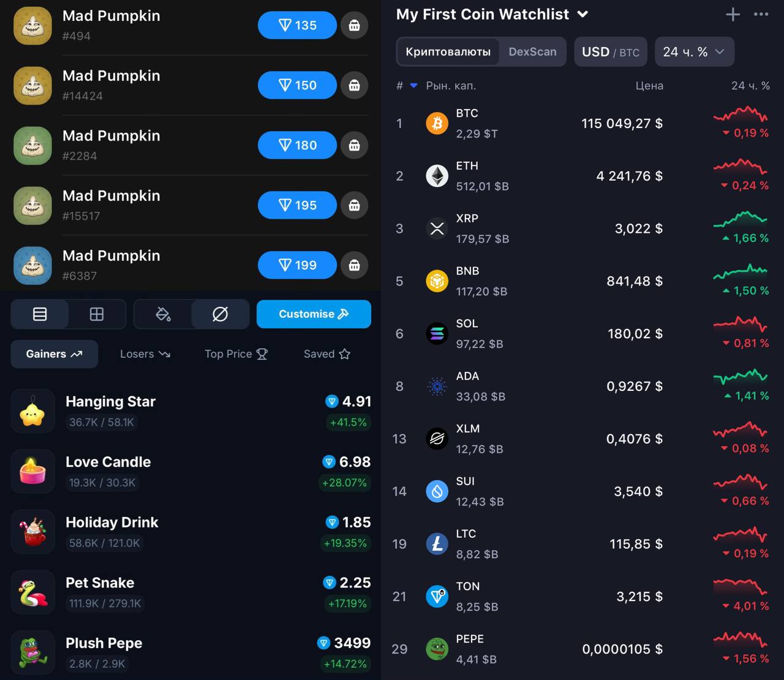Open the Cardano ADA coin icon

point(437,387)
